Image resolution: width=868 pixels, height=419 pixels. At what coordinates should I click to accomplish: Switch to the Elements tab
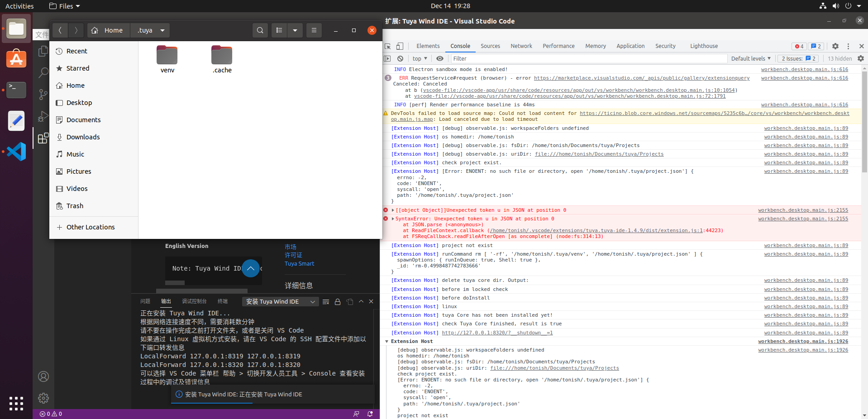[x=428, y=46]
